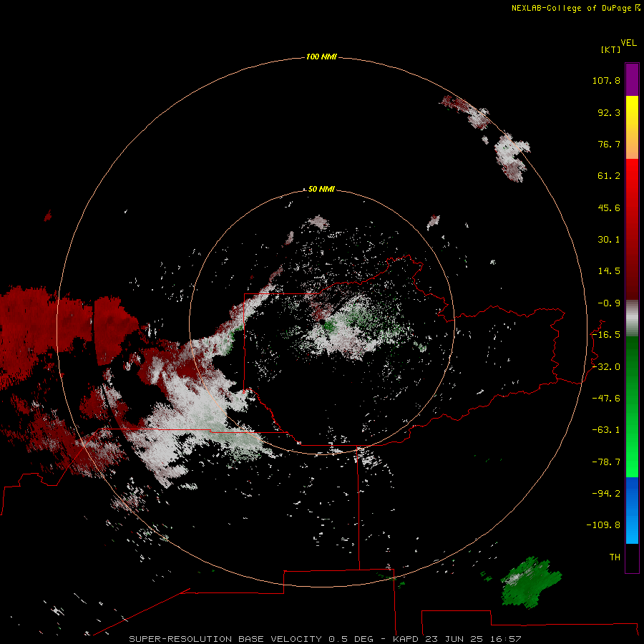Click the bright green segment of the color bar
Image resolution: width=644 pixels, height=644 pixels.
[632, 406]
